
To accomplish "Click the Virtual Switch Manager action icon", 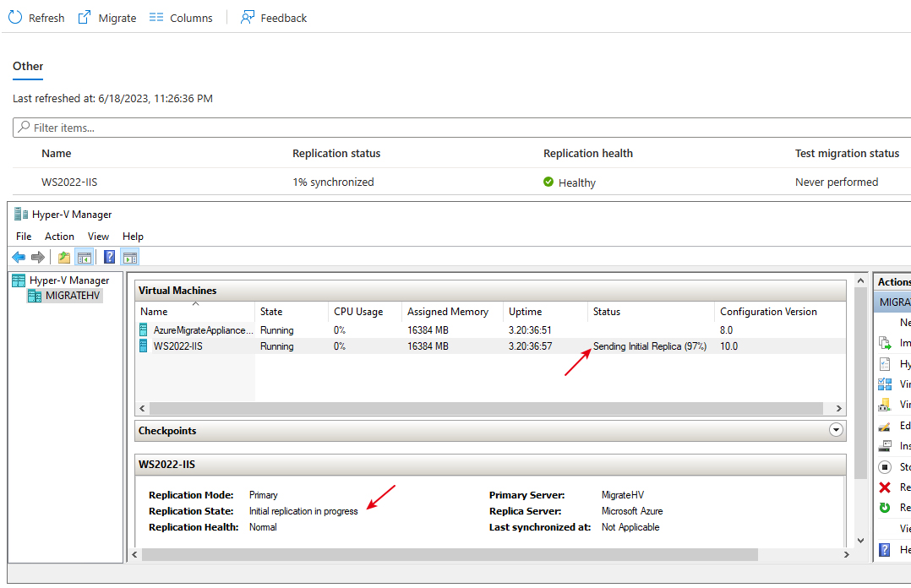I will point(885,384).
